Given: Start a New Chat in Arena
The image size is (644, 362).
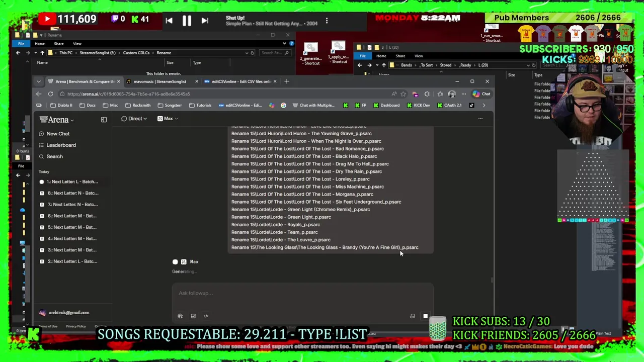Looking at the screenshot, I should click(54, 134).
